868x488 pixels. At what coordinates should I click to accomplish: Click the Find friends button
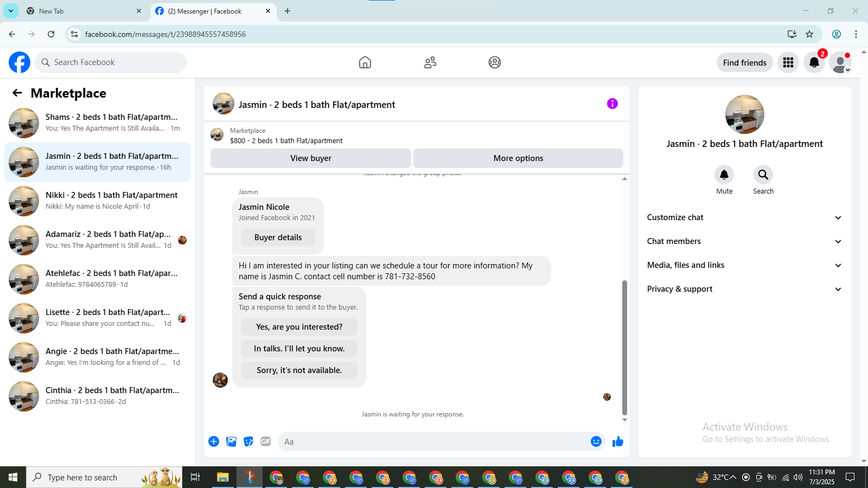[744, 62]
